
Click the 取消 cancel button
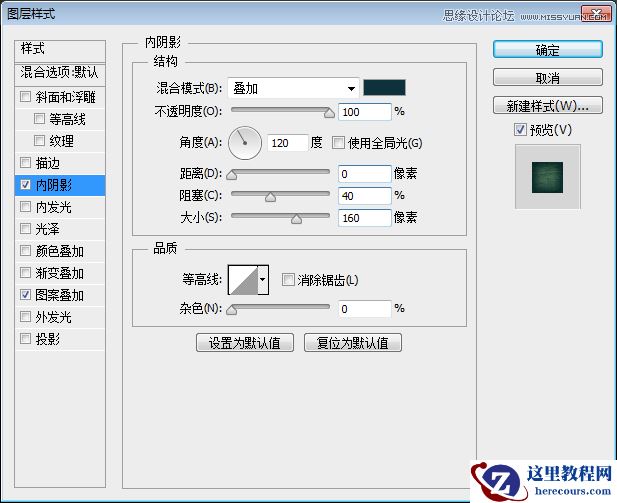(547, 78)
